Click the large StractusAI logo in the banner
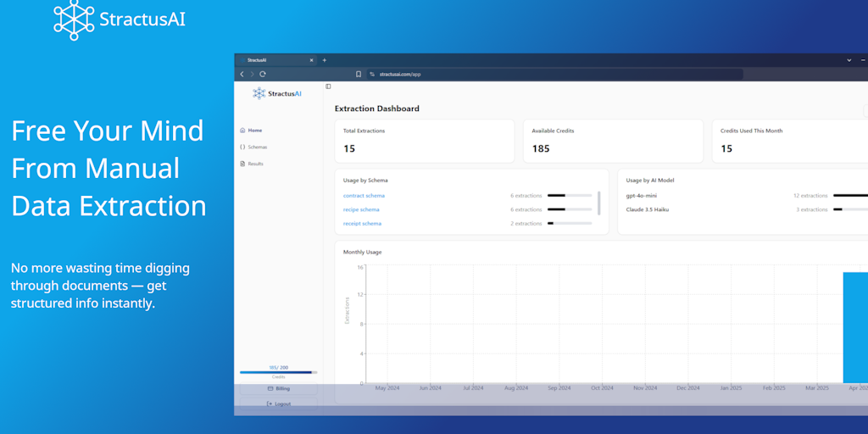 click(120, 20)
